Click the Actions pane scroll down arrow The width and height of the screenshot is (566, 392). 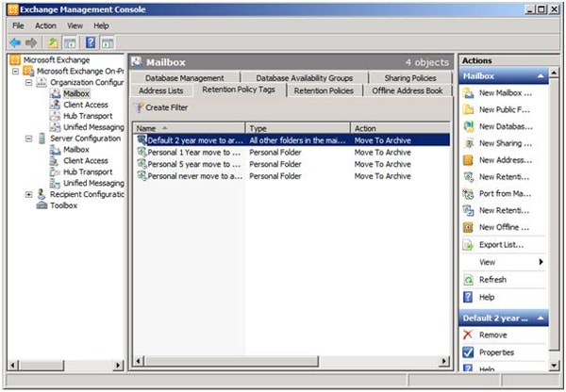click(554, 366)
